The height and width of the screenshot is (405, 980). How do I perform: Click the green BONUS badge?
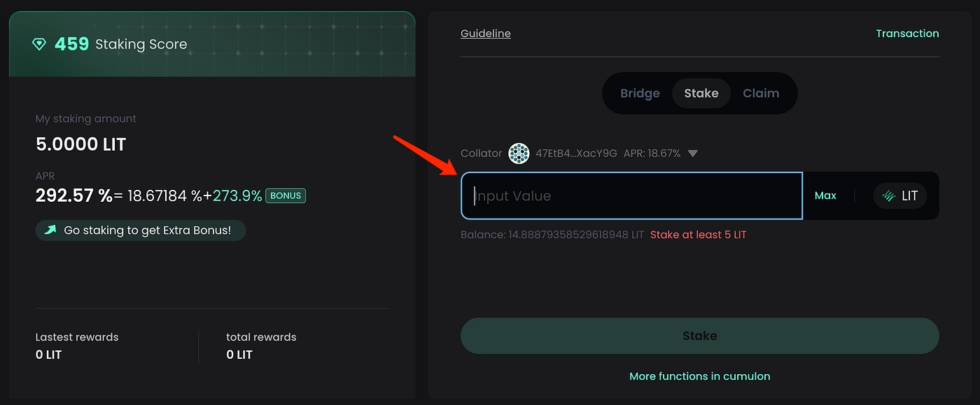(286, 195)
